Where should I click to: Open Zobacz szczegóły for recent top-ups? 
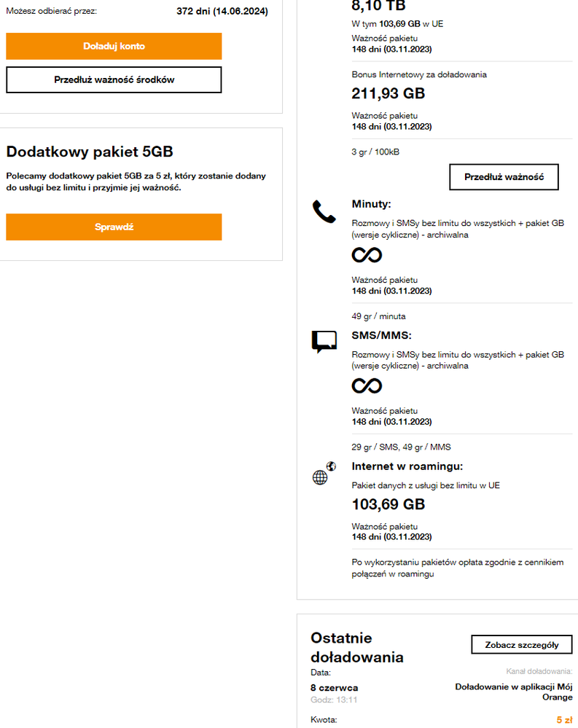click(522, 644)
